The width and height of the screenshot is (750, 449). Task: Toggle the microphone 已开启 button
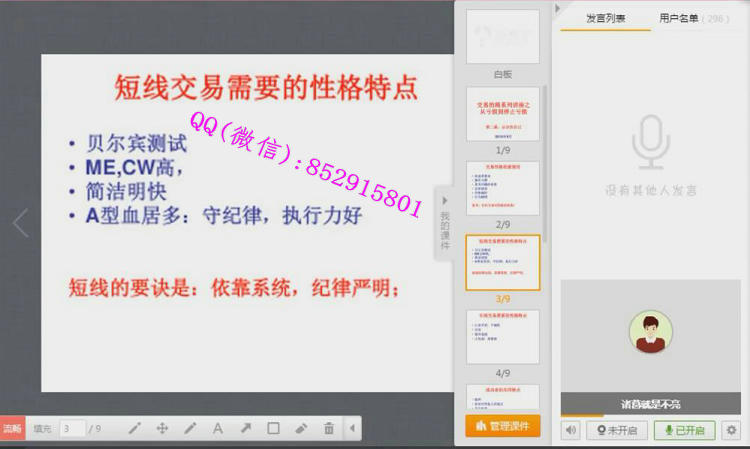point(684,430)
